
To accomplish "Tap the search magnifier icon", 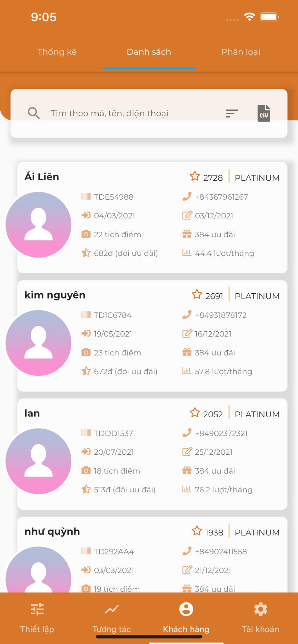I will [34, 113].
